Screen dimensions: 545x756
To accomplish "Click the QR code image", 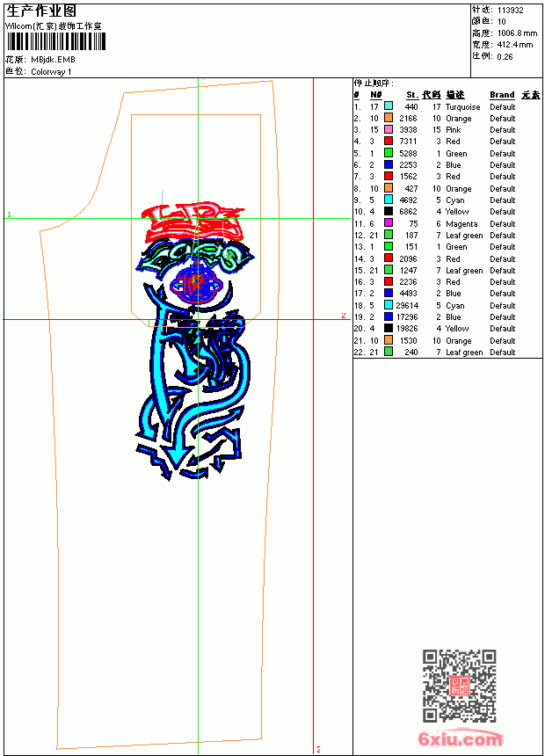I will tap(459, 686).
